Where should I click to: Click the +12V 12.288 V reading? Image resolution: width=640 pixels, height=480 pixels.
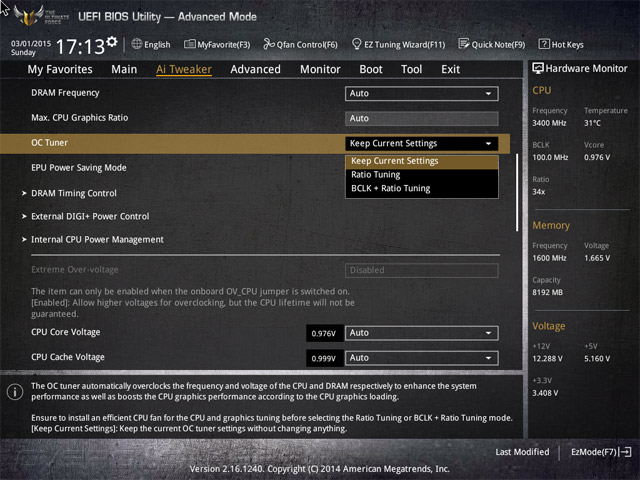547,359
